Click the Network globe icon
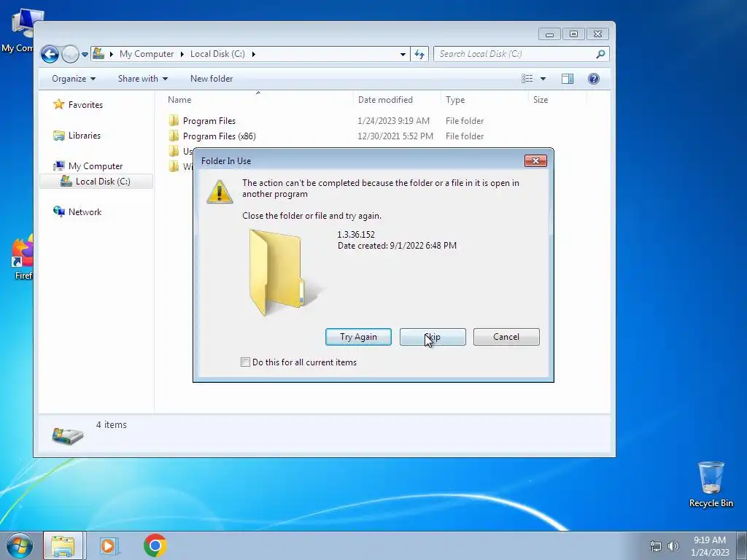Image resolution: width=747 pixels, height=560 pixels. tap(58, 211)
